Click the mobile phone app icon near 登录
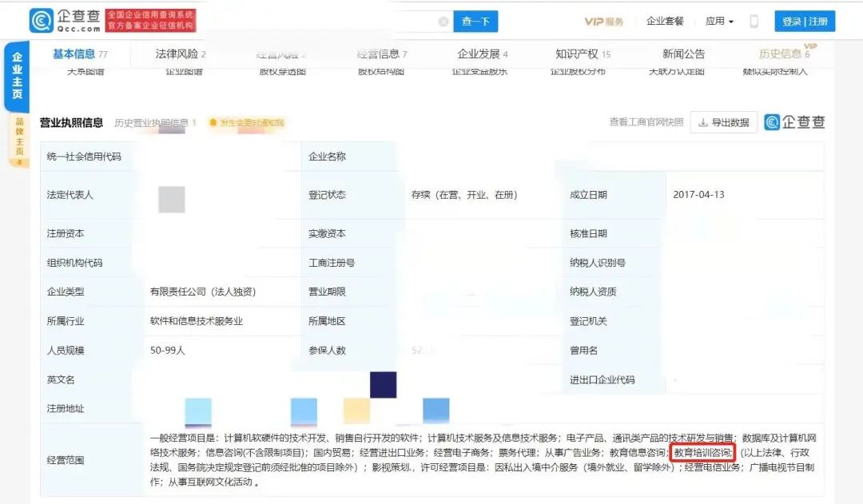The image size is (863, 504). [x=753, y=21]
